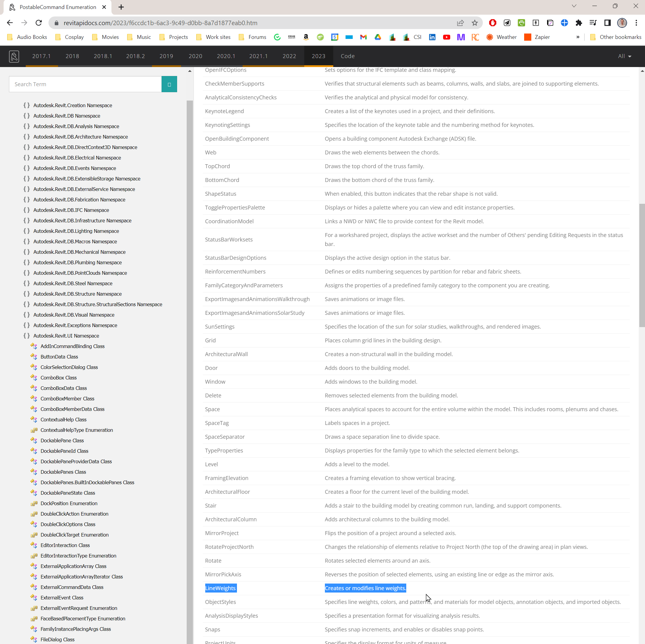645x644 pixels.
Task: Bookmark this page with the star icon
Action: [474, 23]
